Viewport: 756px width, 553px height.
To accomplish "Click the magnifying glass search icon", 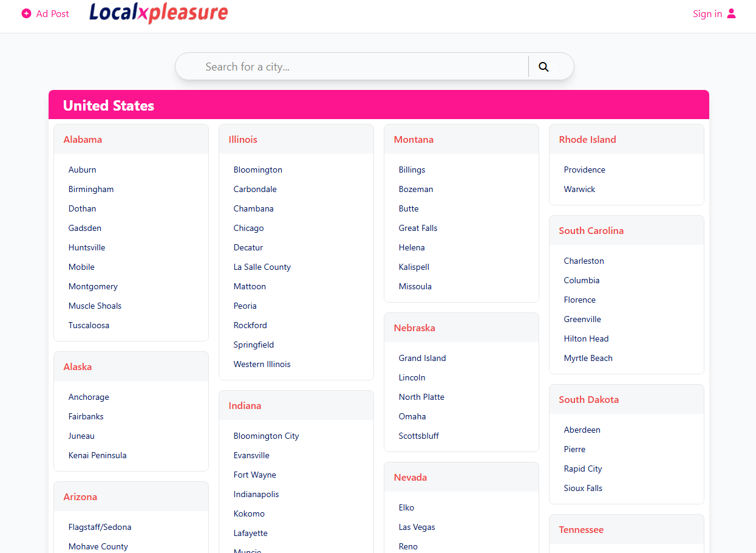I will pos(543,67).
